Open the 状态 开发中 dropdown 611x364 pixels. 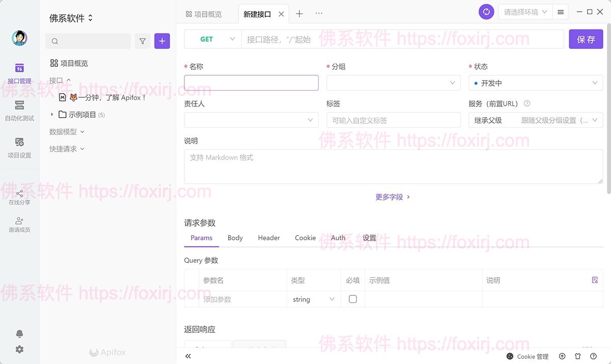tap(535, 83)
